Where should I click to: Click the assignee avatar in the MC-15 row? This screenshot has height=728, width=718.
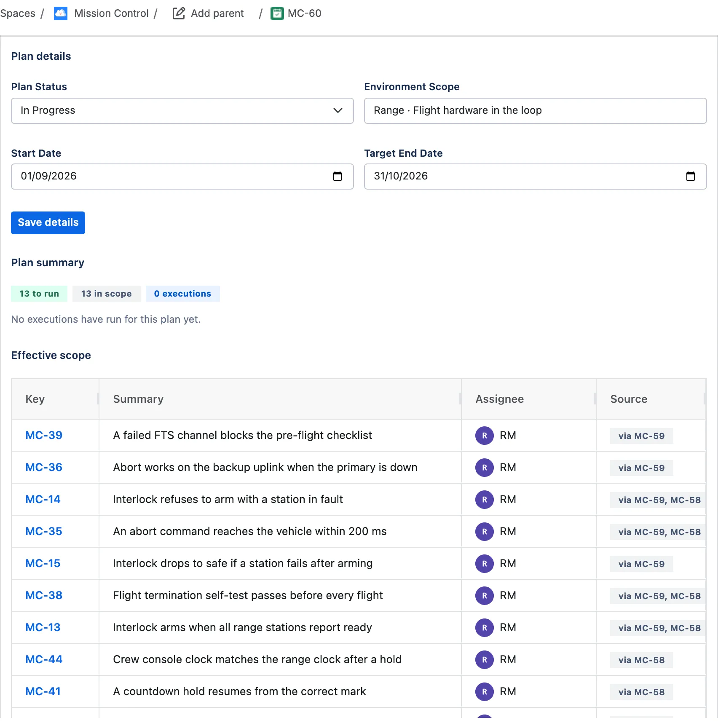485,564
